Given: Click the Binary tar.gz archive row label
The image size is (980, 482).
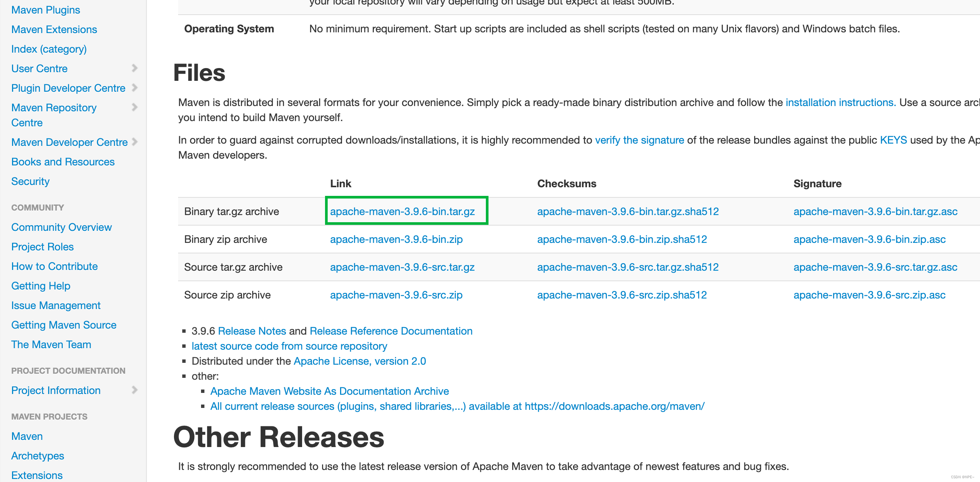Looking at the screenshot, I should tap(231, 211).
